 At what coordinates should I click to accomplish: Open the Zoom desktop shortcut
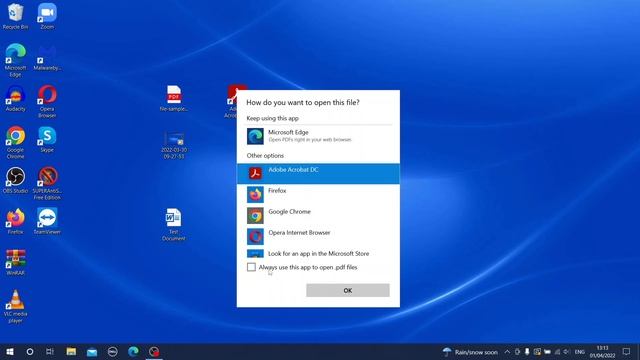47,16
